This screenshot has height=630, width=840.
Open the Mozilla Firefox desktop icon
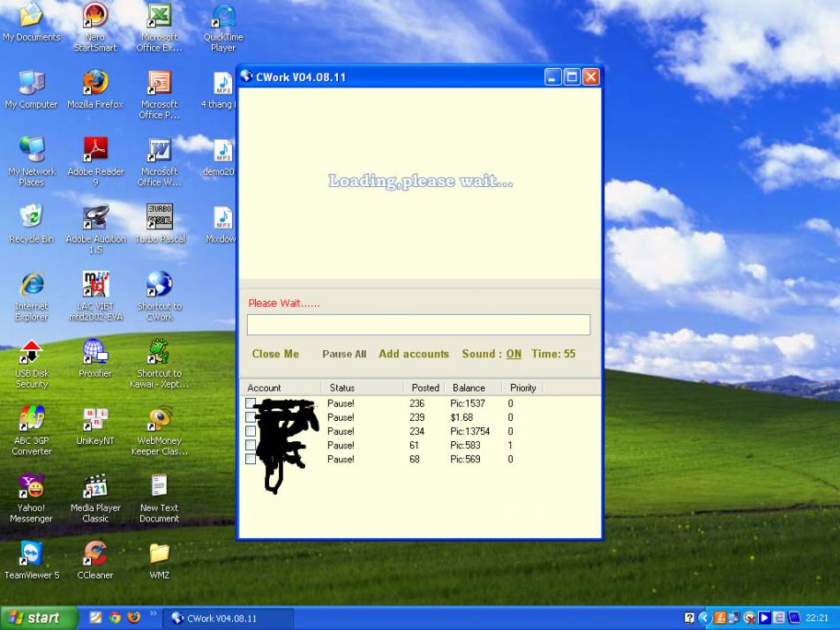click(x=95, y=83)
